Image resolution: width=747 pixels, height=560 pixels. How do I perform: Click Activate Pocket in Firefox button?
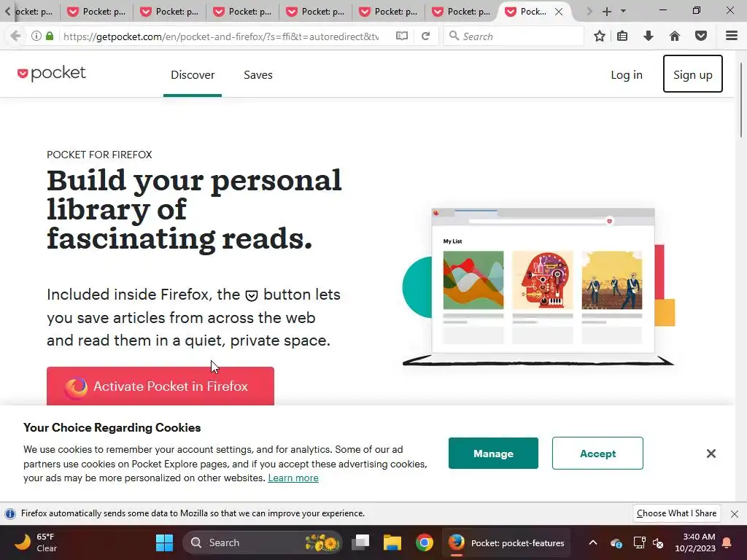tap(160, 386)
